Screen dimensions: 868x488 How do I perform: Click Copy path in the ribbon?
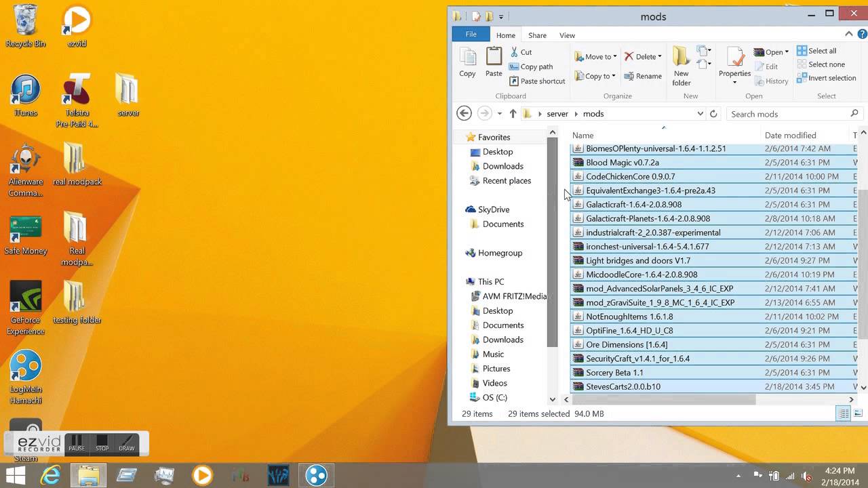531,66
